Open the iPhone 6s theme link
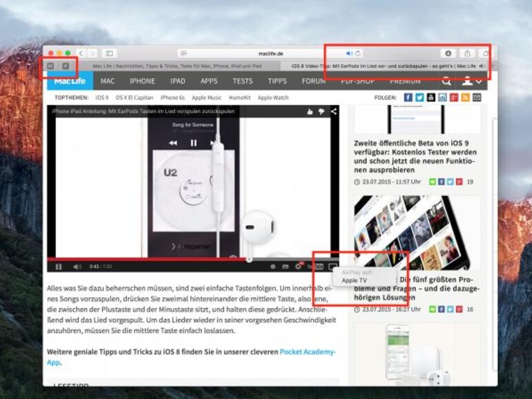The image size is (532, 399). pos(172,97)
